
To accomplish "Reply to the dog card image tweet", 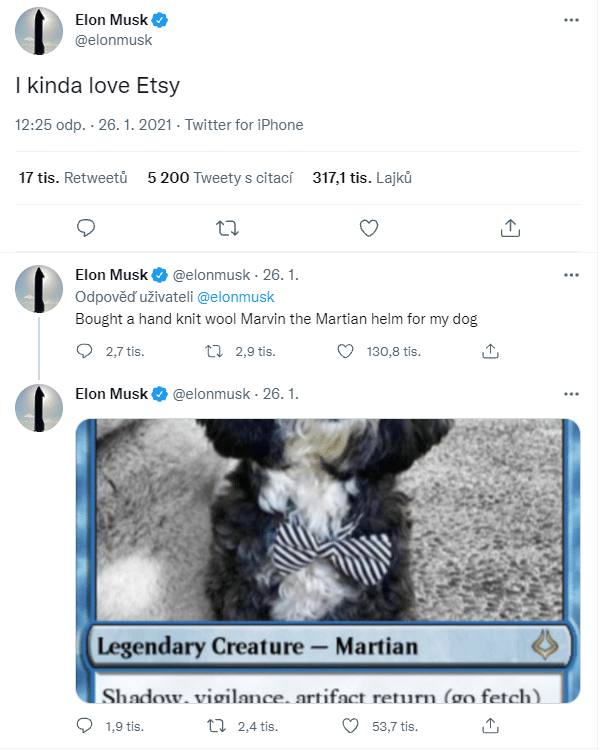I will pos(86,726).
